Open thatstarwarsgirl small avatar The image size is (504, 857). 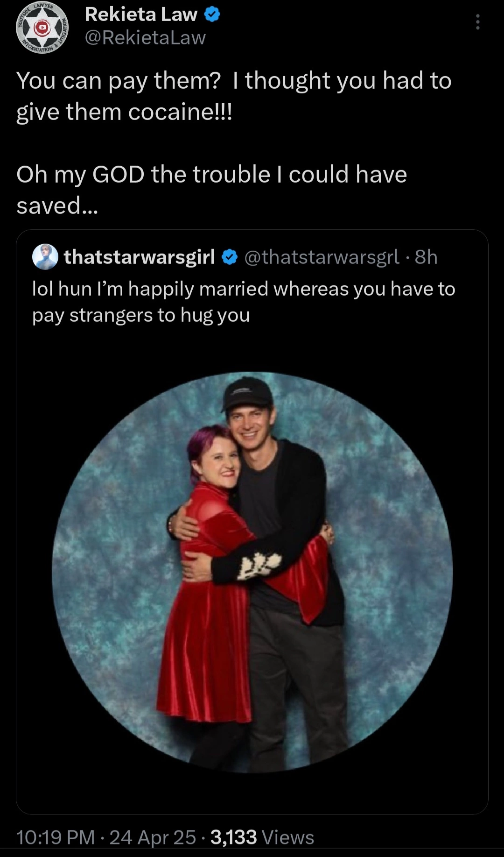click(x=45, y=257)
